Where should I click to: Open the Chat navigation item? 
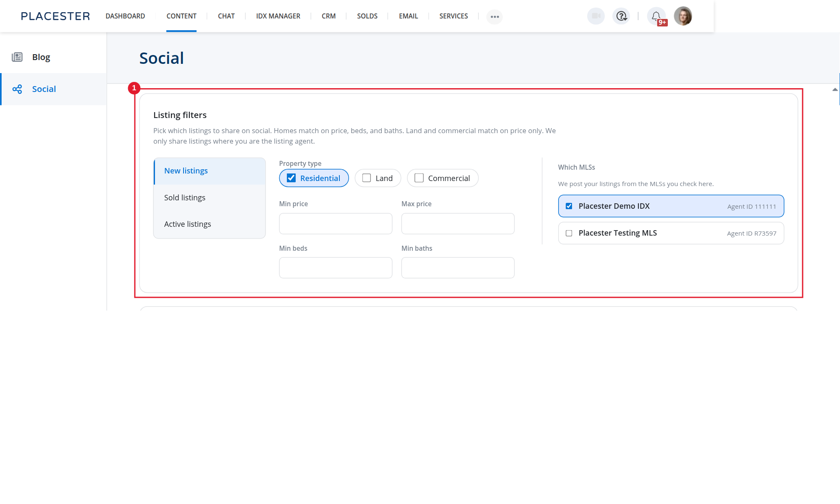[226, 16]
